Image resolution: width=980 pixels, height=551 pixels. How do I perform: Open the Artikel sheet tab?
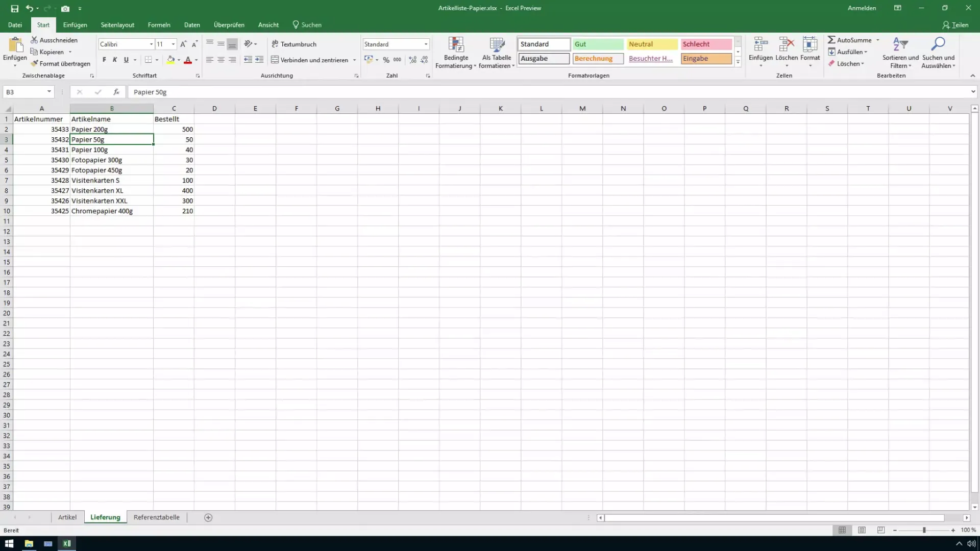tap(67, 517)
